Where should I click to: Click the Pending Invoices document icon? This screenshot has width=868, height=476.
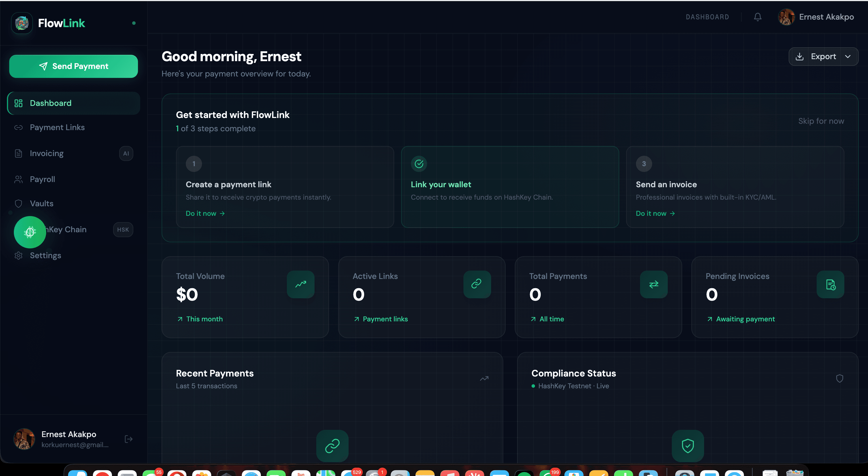(830, 284)
